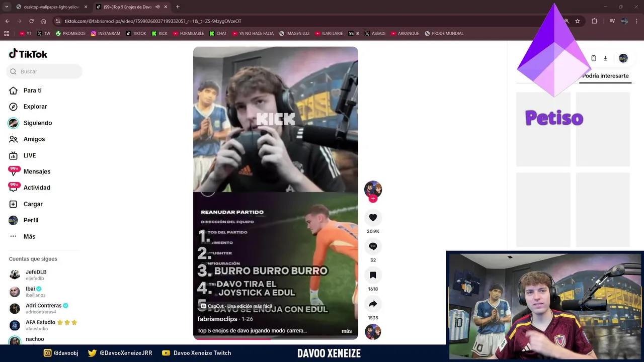Screen dimensions: 644x362
Task: Open profile avatar menu top right
Action: (623, 58)
